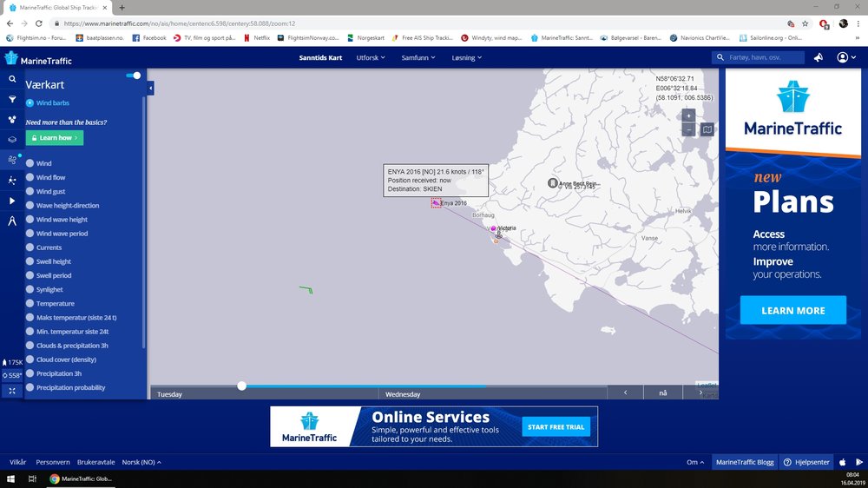
Task: Collapse the weather side panel arrow
Action: coord(150,88)
